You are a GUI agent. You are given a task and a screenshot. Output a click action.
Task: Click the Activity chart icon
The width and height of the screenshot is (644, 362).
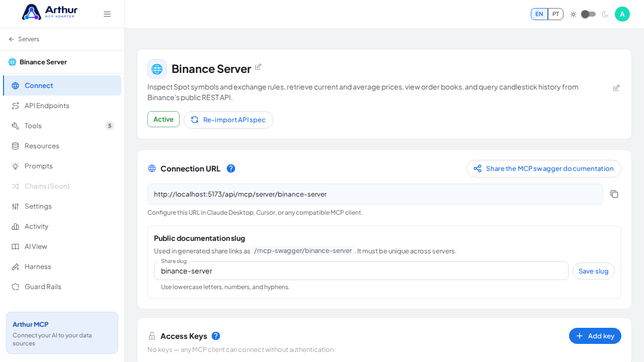16,227
